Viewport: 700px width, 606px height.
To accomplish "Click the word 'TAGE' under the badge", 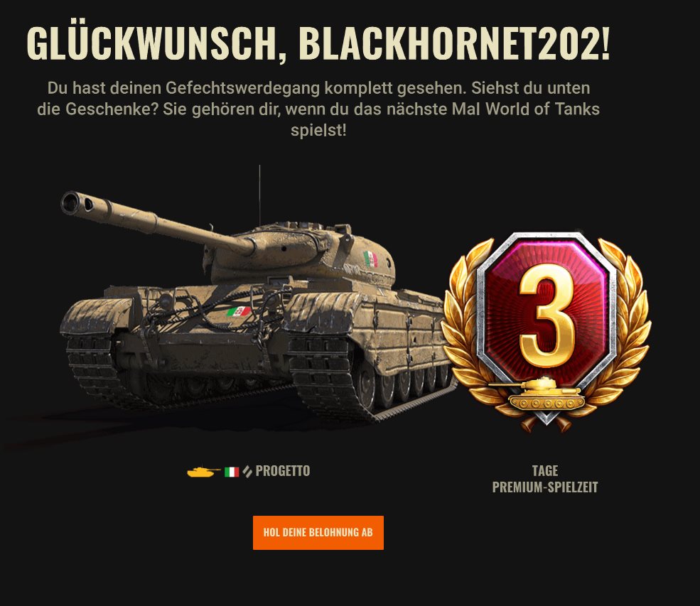I will 545,471.
